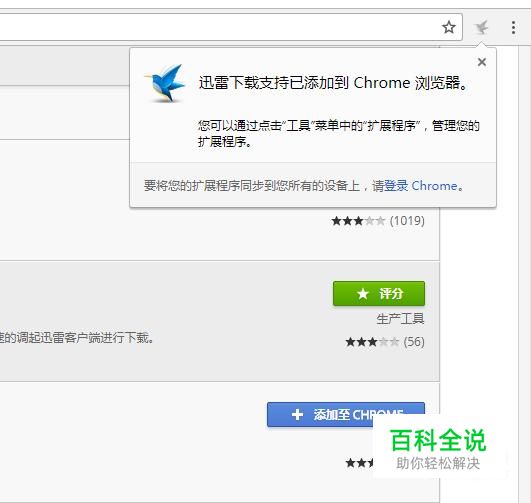Click the 登录 Chrome sign-in link
Image resolution: width=531 pixels, height=503 pixels.
(x=420, y=186)
